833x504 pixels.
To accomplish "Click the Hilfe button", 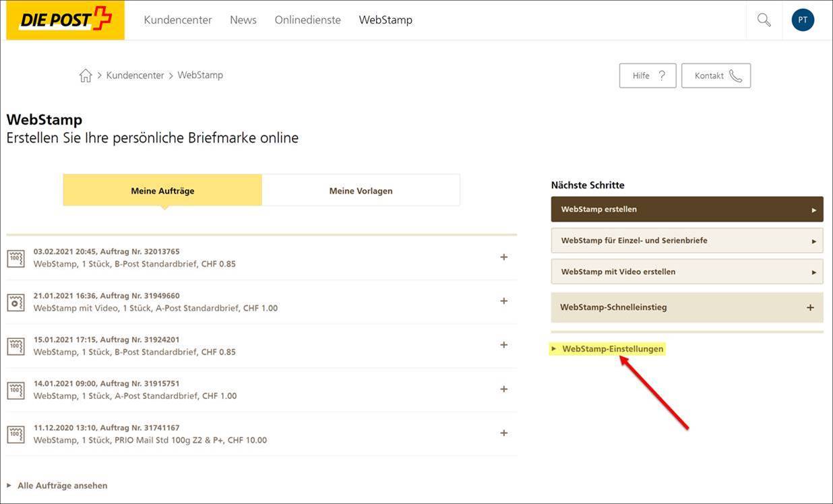I will (x=648, y=75).
